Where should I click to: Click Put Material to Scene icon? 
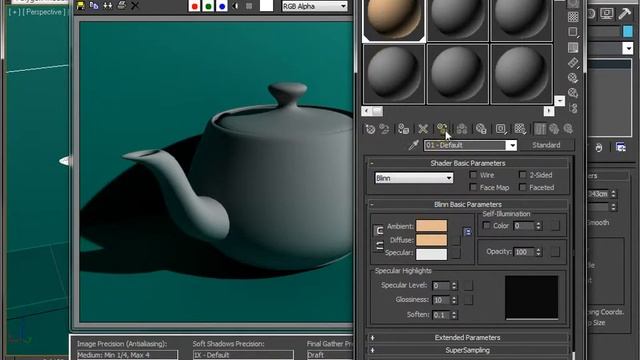pos(384,129)
